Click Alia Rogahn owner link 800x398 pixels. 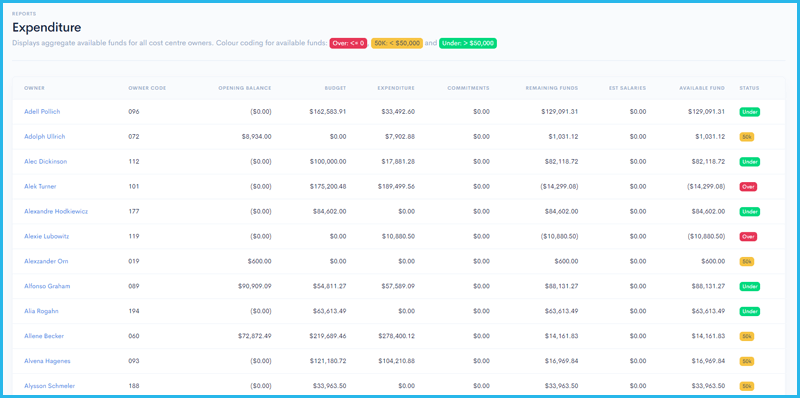tap(41, 311)
